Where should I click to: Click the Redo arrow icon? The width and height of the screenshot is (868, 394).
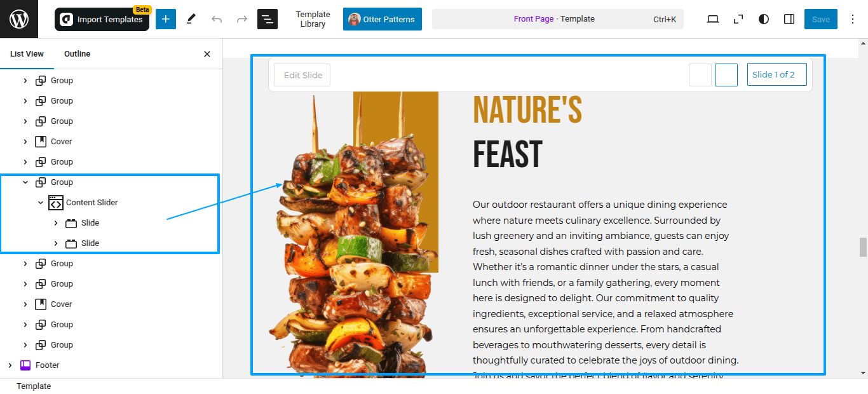point(242,19)
